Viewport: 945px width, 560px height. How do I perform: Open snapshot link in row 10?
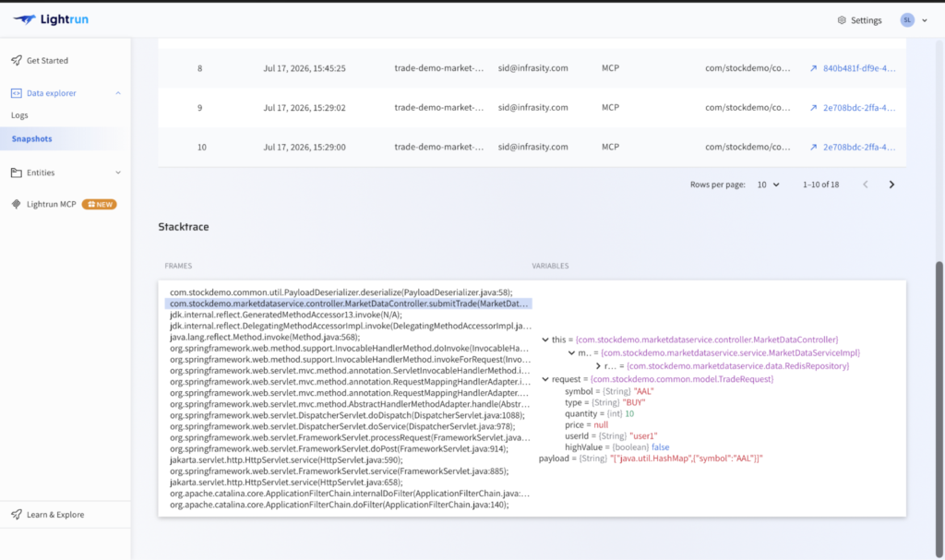[859, 147]
